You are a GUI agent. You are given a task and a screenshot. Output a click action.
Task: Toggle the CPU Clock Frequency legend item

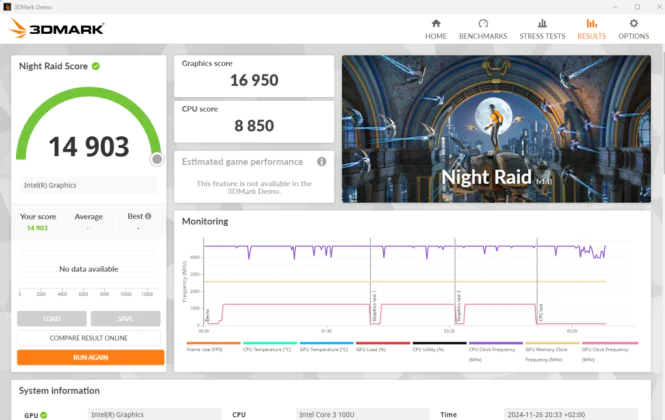pyautogui.click(x=495, y=352)
